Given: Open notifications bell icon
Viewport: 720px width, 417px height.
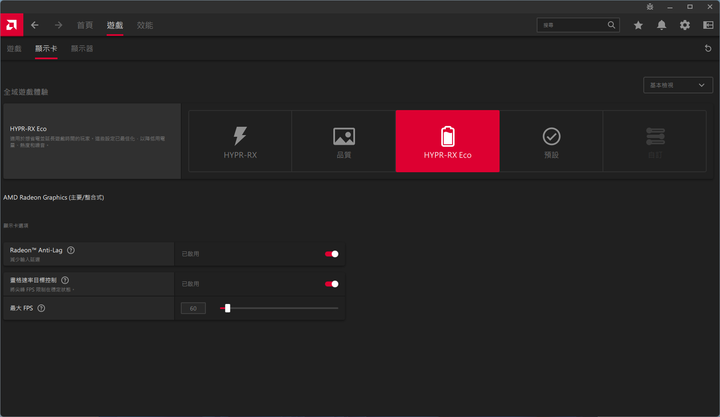Looking at the screenshot, I should coord(661,25).
